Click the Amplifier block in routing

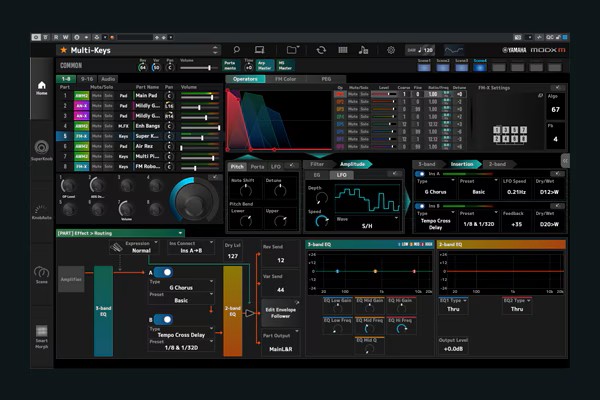point(71,280)
